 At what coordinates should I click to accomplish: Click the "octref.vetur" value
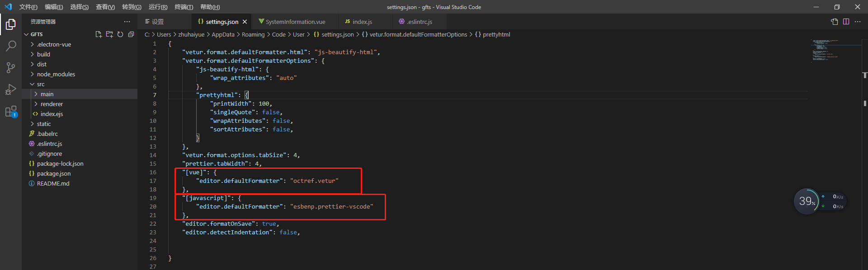(x=314, y=181)
